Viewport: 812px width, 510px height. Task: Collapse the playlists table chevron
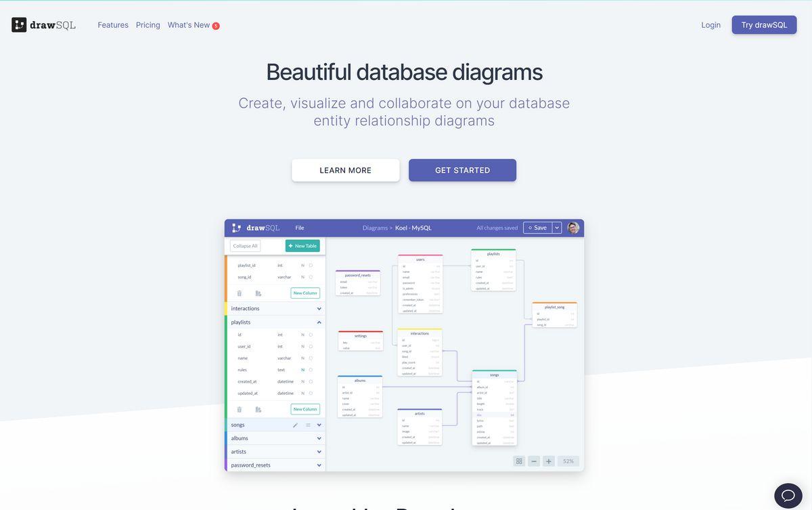319,322
